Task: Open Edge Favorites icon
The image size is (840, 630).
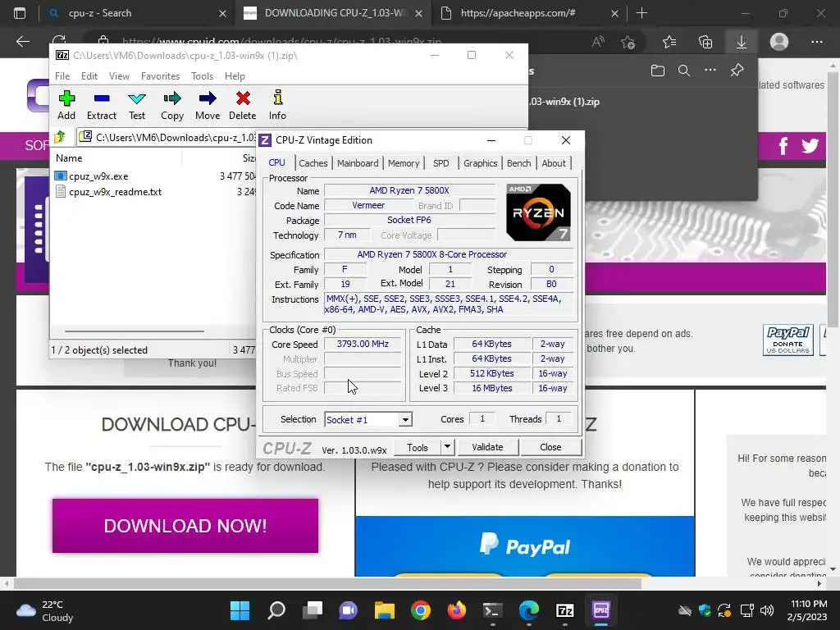Action: [669, 42]
